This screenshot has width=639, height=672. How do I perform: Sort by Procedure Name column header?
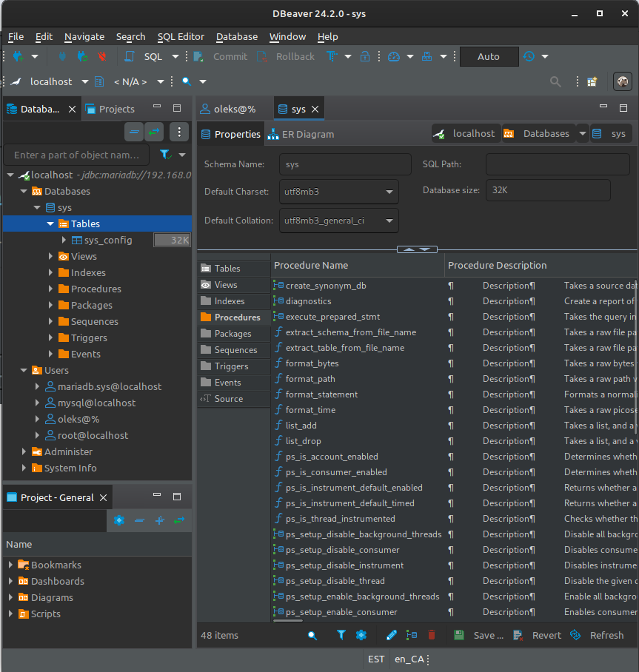[x=358, y=265]
